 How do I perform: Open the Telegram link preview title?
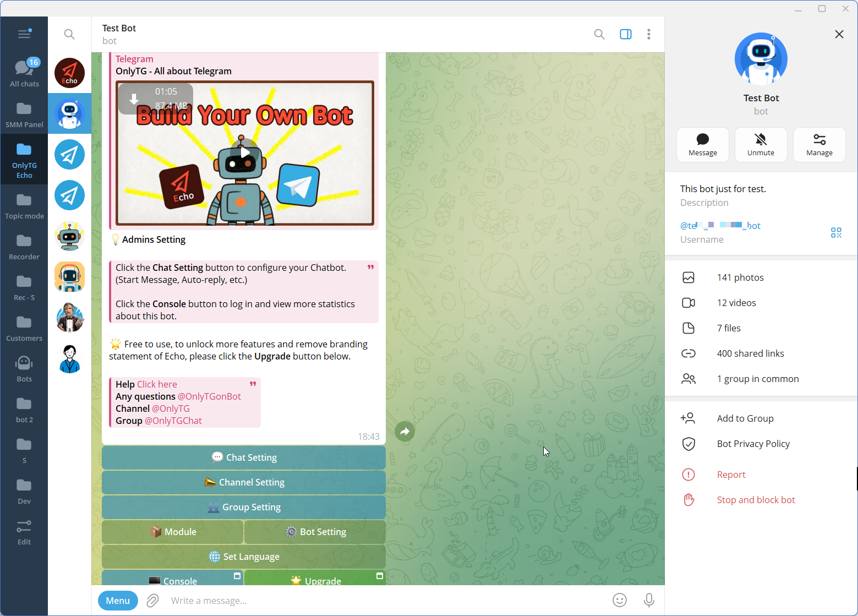pos(134,59)
